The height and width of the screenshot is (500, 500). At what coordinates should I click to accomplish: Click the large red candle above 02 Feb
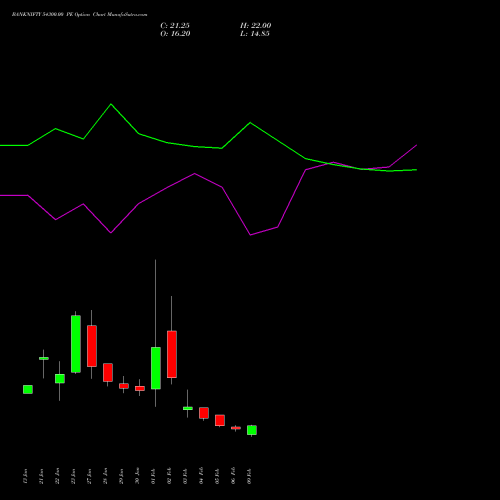coord(172,354)
